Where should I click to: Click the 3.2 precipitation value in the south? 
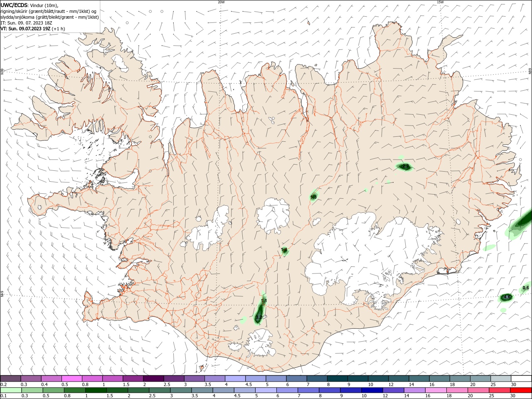(259, 317)
